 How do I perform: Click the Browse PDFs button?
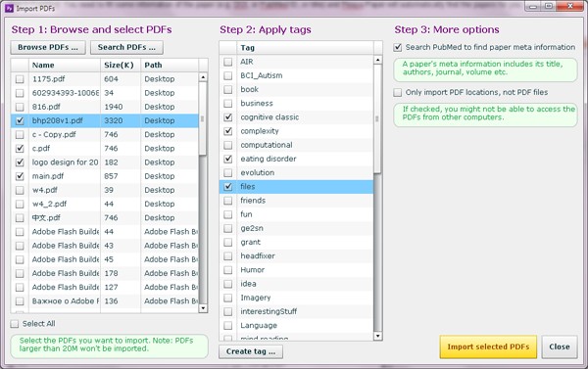(x=48, y=47)
